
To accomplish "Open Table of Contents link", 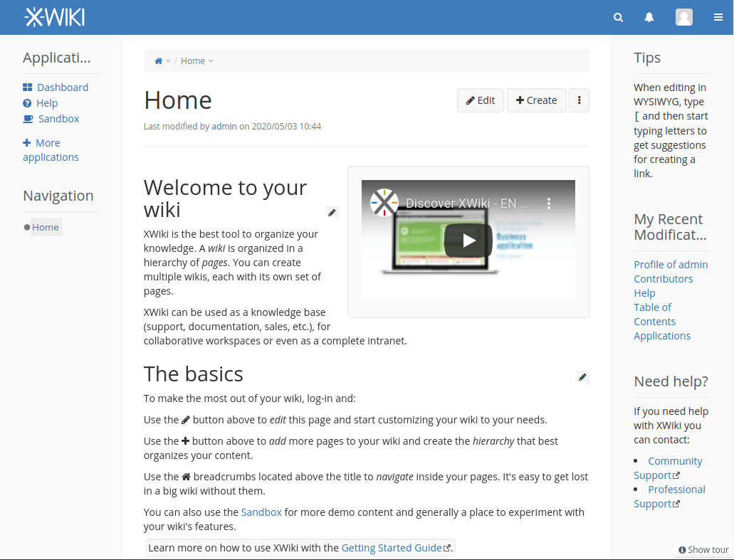I will tap(654, 315).
